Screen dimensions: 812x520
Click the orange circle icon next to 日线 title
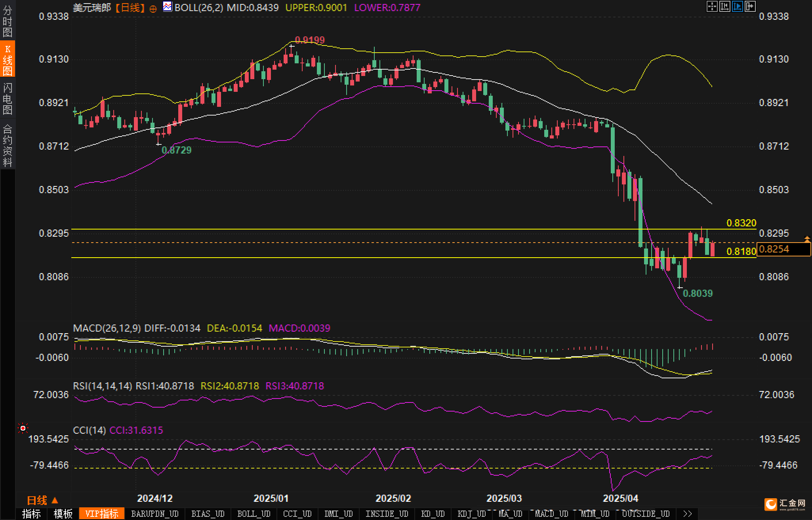(x=153, y=9)
